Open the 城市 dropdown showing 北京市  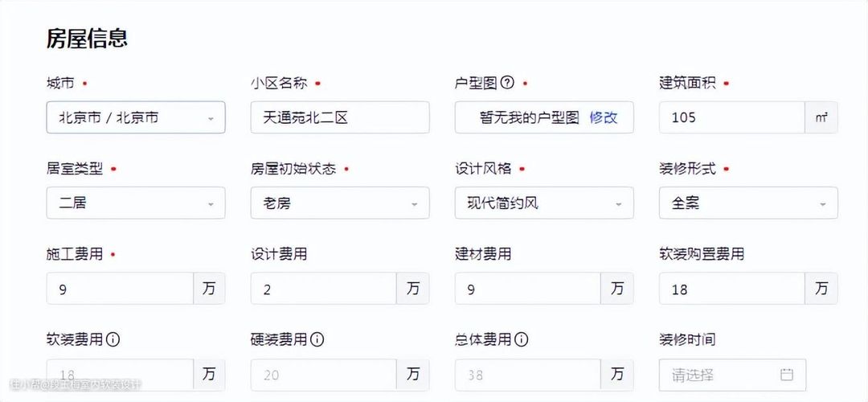tap(136, 117)
